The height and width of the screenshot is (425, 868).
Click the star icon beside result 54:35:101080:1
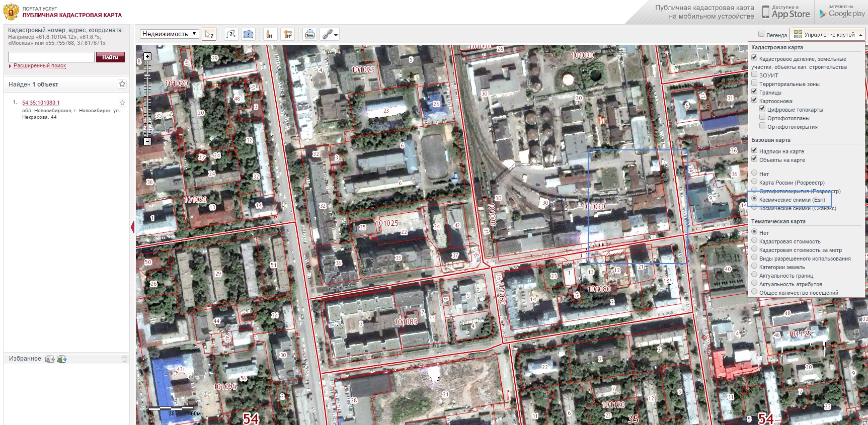tap(122, 103)
